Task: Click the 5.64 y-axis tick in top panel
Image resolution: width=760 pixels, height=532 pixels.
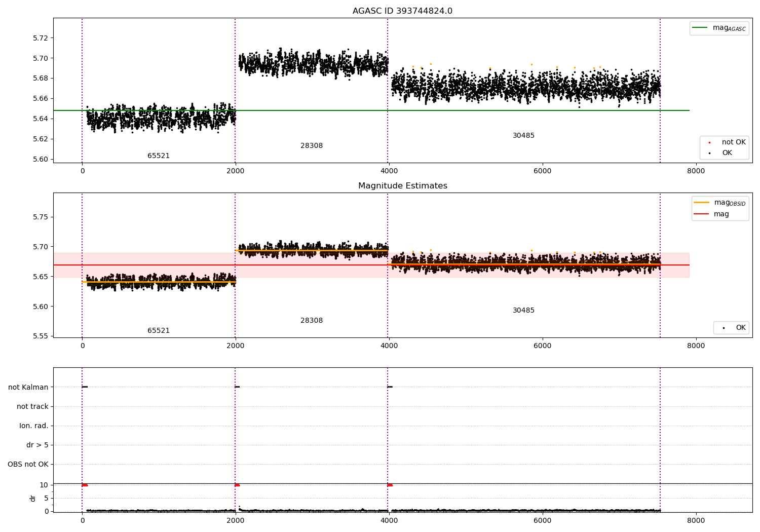Action: click(x=41, y=119)
